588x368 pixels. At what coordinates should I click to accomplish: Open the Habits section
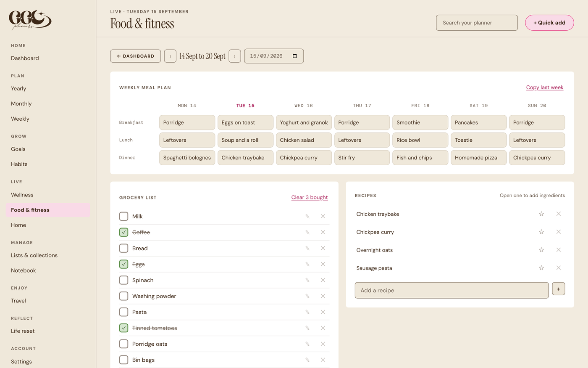(x=19, y=164)
